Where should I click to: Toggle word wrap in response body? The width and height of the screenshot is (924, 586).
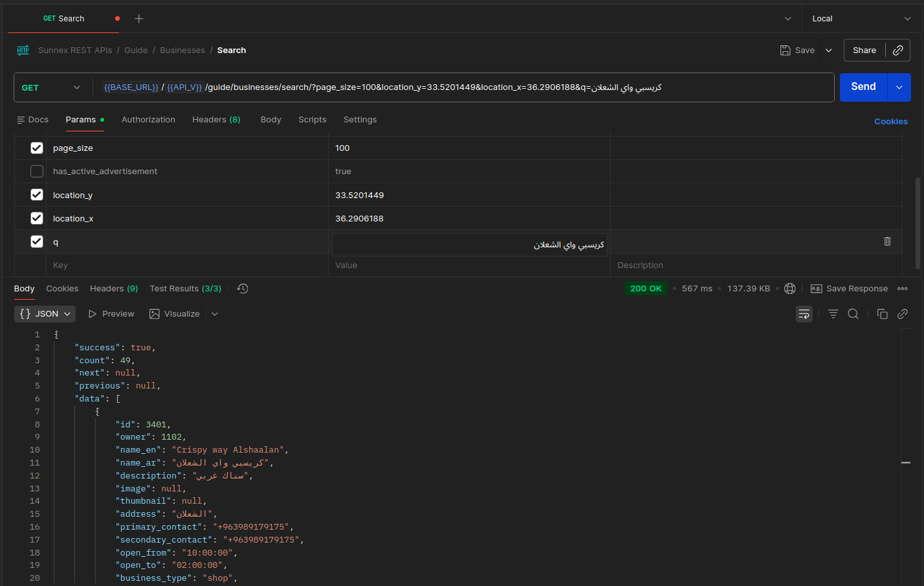[x=804, y=314]
